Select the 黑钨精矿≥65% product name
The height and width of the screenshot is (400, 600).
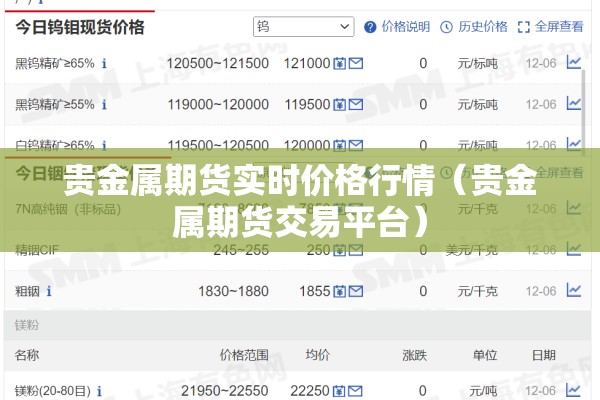55,63
